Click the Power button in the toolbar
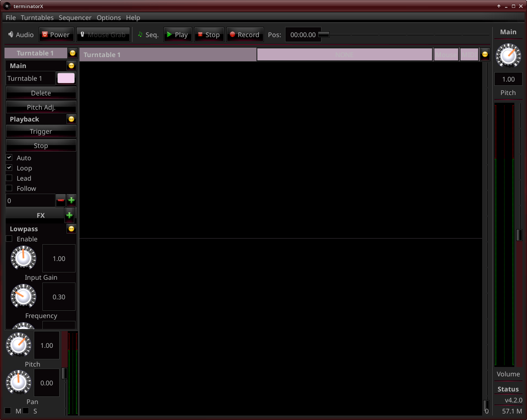527x420 pixels. pyautogui.click(x=56, y=35)
